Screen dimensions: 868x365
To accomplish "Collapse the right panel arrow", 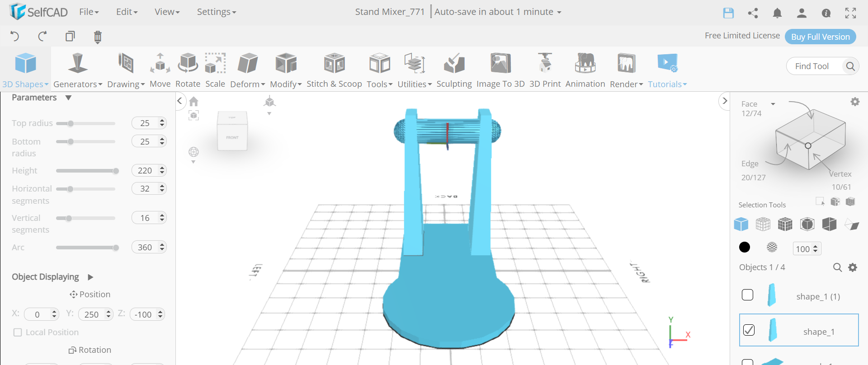I will 724,101.
